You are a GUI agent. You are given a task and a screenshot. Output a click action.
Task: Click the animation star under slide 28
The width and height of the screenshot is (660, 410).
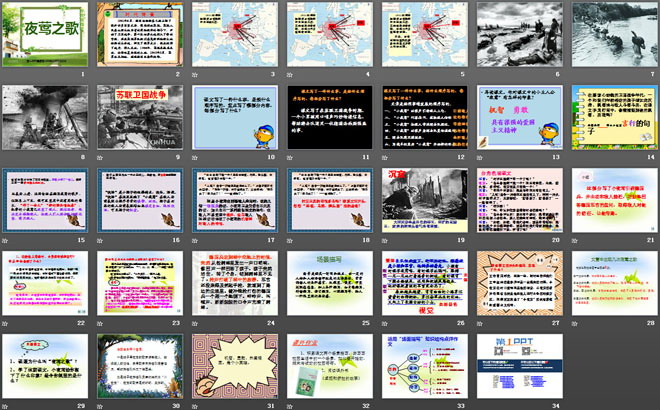point(575,324)
